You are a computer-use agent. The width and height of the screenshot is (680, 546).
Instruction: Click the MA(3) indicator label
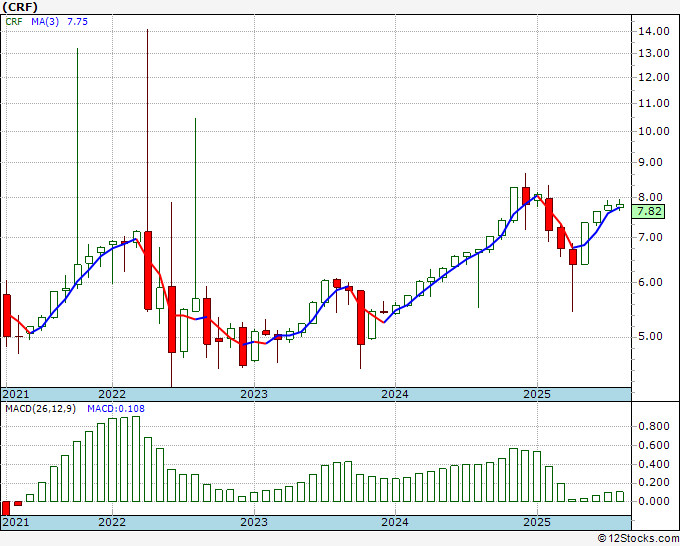(x=45, y=22)
